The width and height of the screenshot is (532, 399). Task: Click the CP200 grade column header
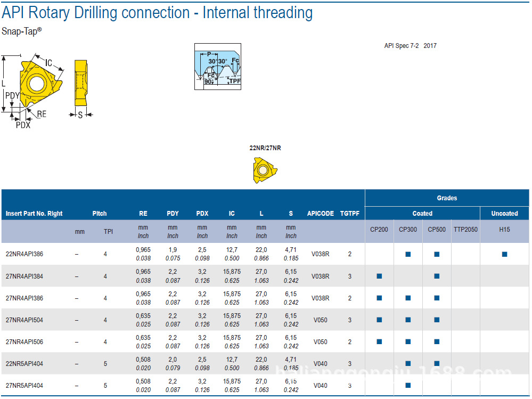pos(379,230)
